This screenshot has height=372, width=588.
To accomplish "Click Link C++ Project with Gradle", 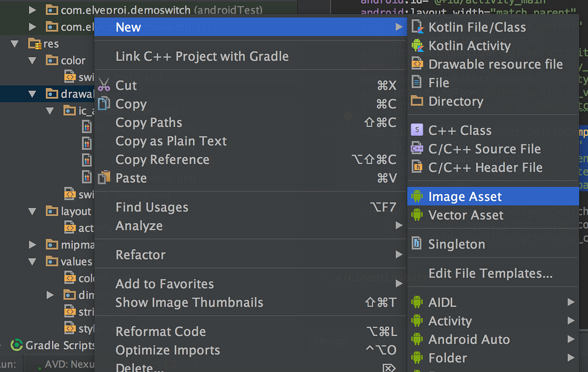I will 202,56.
